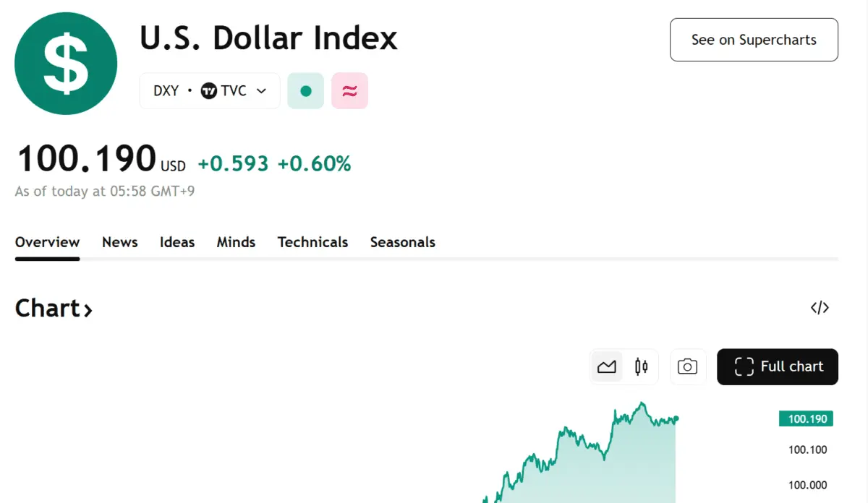Click the TVC logo badge
The image size is (868, 503).
(209, 91)
